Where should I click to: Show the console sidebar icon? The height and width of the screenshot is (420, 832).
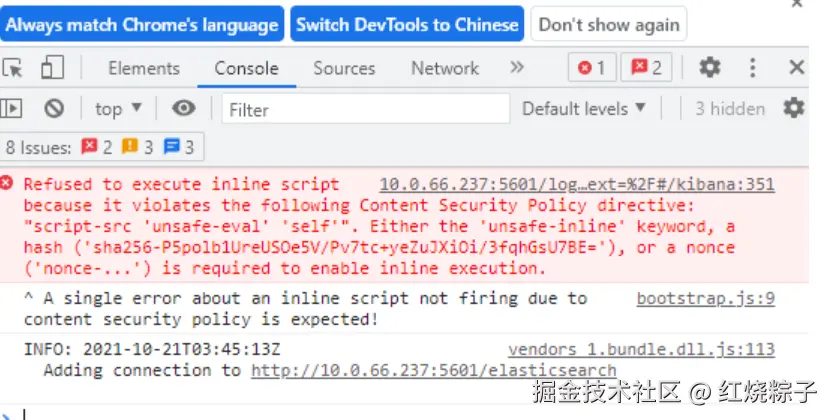tap(11, 109)
